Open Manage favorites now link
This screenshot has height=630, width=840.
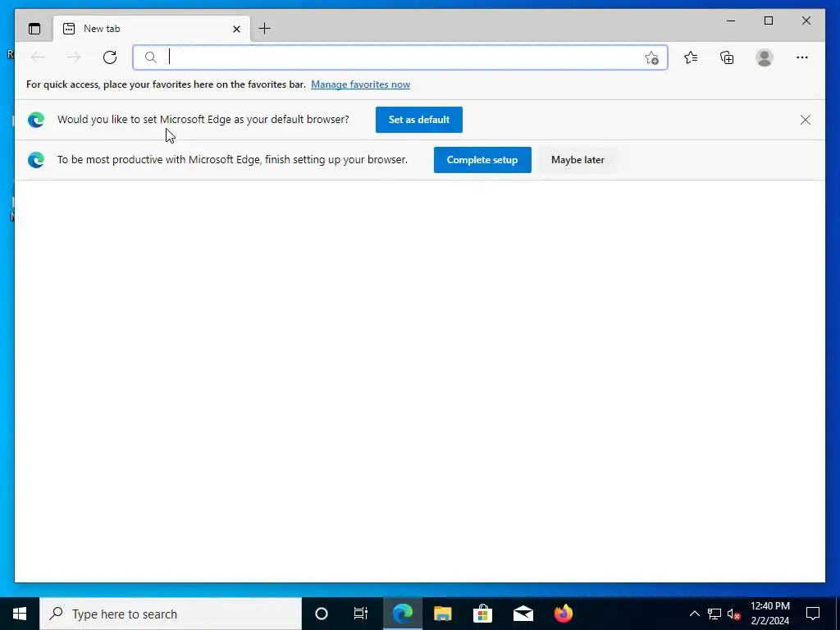361,84
